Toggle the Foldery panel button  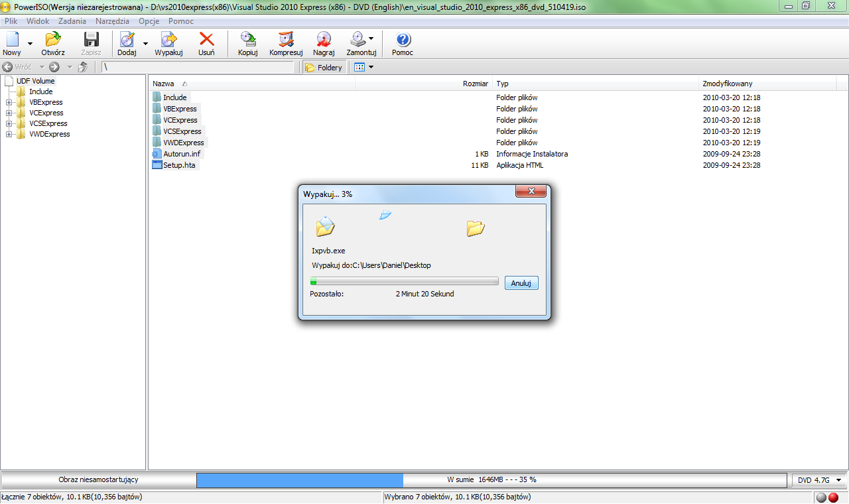[x=324, y=67]
